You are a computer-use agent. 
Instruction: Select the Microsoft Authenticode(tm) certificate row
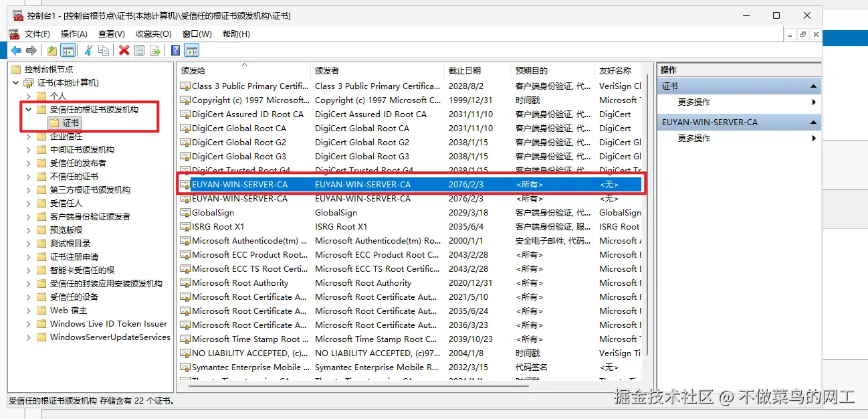(x=410, y=241)
